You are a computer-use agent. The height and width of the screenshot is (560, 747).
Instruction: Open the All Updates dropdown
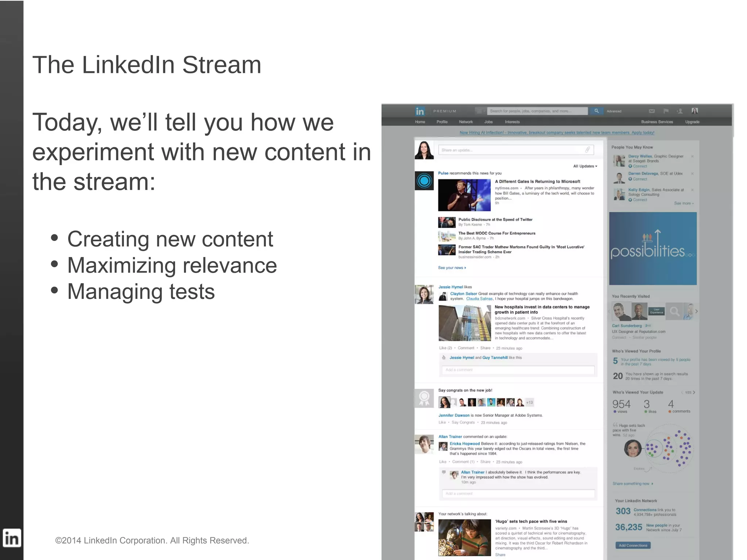coord(585,166)
